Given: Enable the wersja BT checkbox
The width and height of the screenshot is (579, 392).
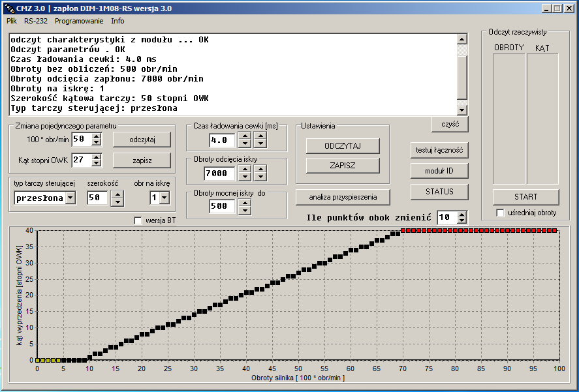Looking at the screenshot, I should click(138, 220).
